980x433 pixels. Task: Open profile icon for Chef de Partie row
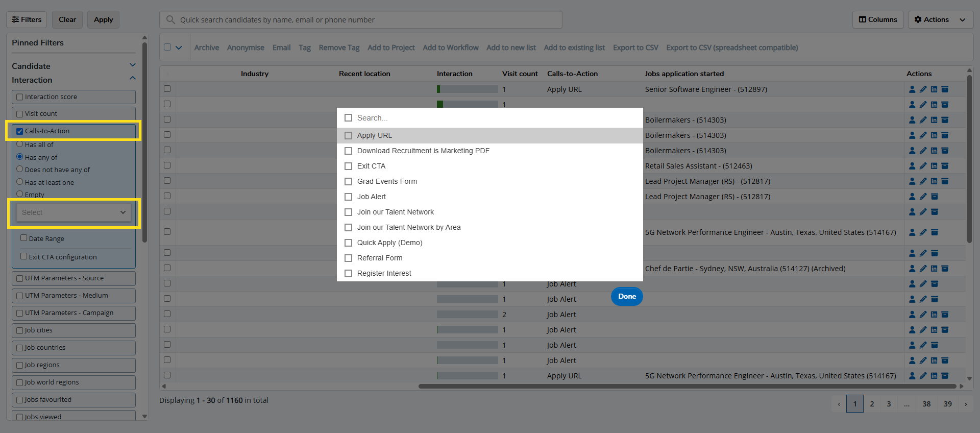click(912, 269)
